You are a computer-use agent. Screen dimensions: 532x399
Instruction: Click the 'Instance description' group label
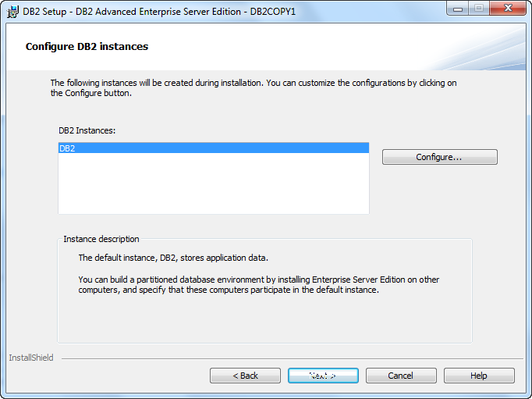[x=101, y=239]
